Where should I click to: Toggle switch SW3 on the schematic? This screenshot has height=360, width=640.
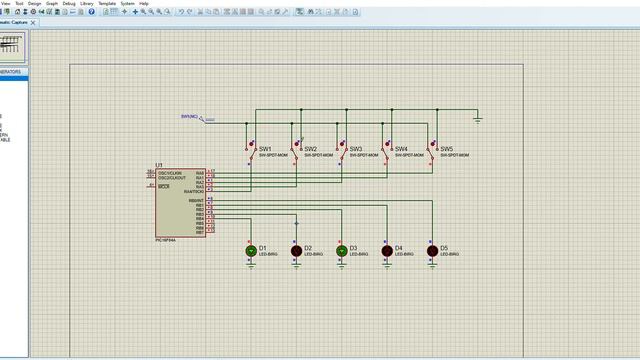click(342, 152)
